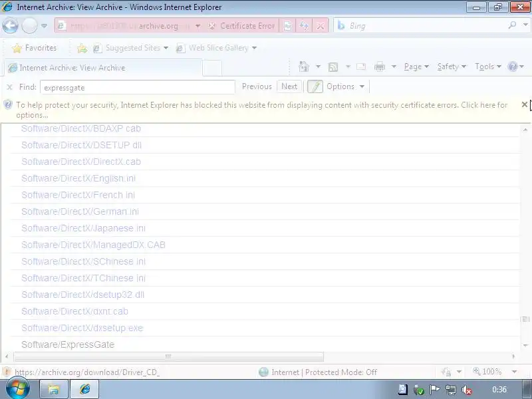The width and height of the screenshot is (532, 399).
Task: Open the search provider dropdown arrow
Action: [x=525, y=25]
